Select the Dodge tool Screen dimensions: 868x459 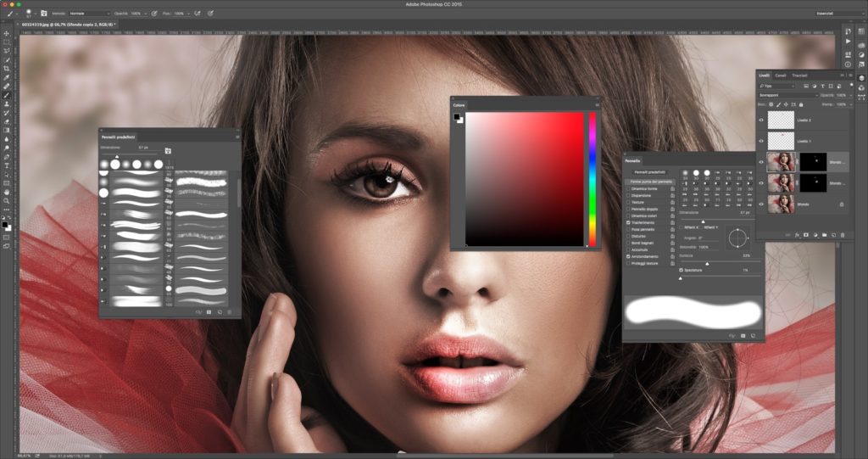tap(7, 148)
